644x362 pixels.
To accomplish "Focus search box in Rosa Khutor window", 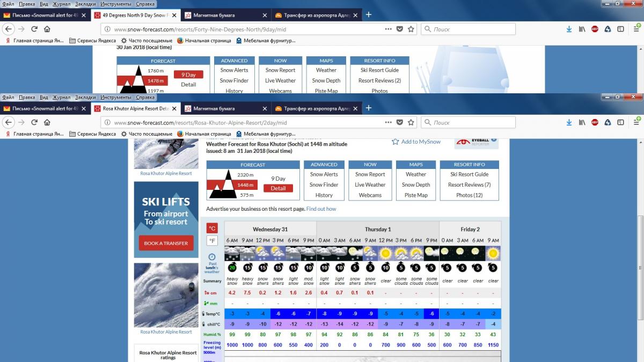I will click(x=468, y=123).
